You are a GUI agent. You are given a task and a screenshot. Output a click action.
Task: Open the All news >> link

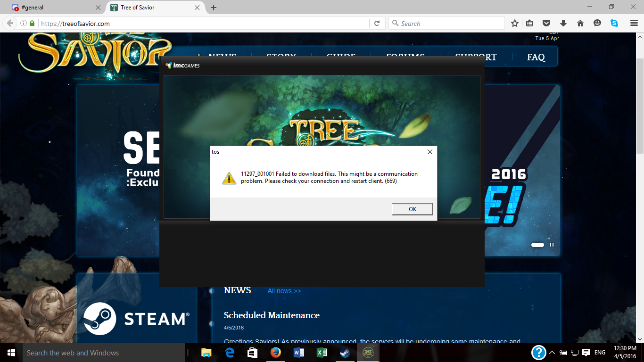(284, 291)
